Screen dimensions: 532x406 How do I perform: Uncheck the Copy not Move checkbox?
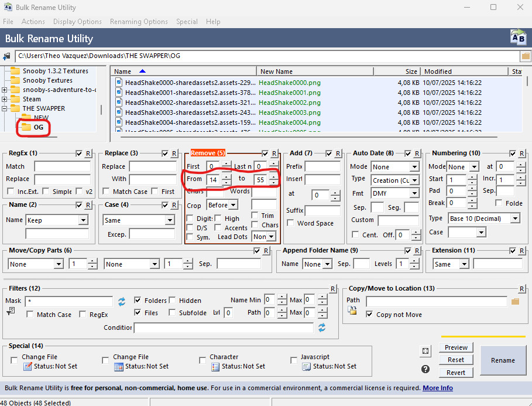click(369, 315)
